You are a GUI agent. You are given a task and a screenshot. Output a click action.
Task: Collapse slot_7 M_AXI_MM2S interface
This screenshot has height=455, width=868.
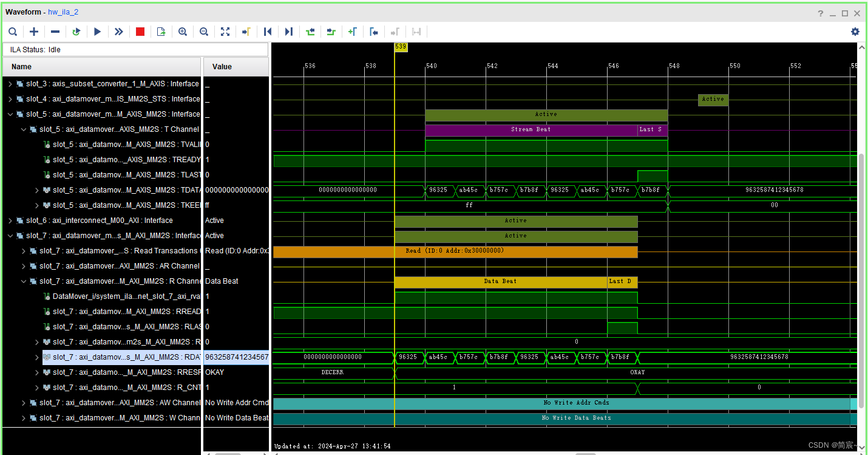coord(10,236)
